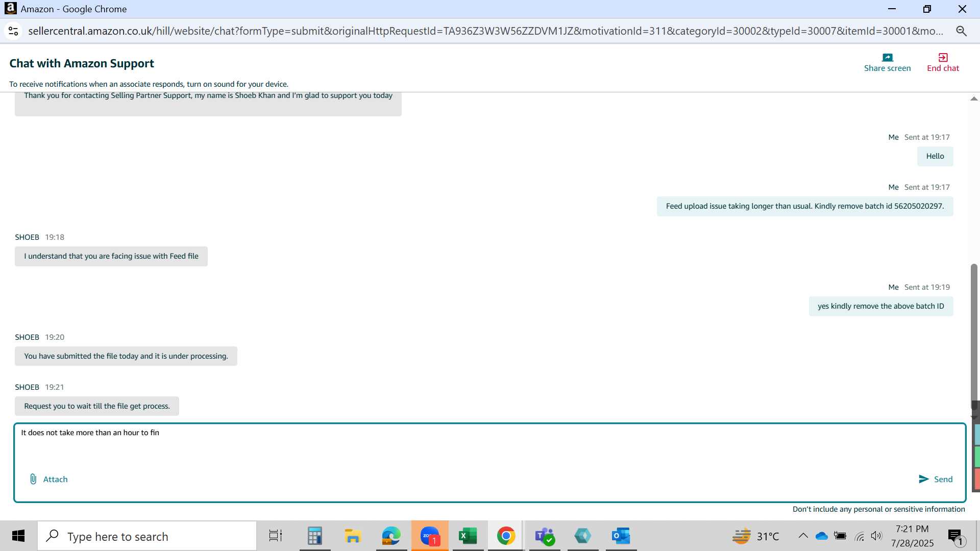Click 'I understand that you are facing issue' message
Image resolution: width=980 pixels, height=551 pixels.
(x=111, y=256)
